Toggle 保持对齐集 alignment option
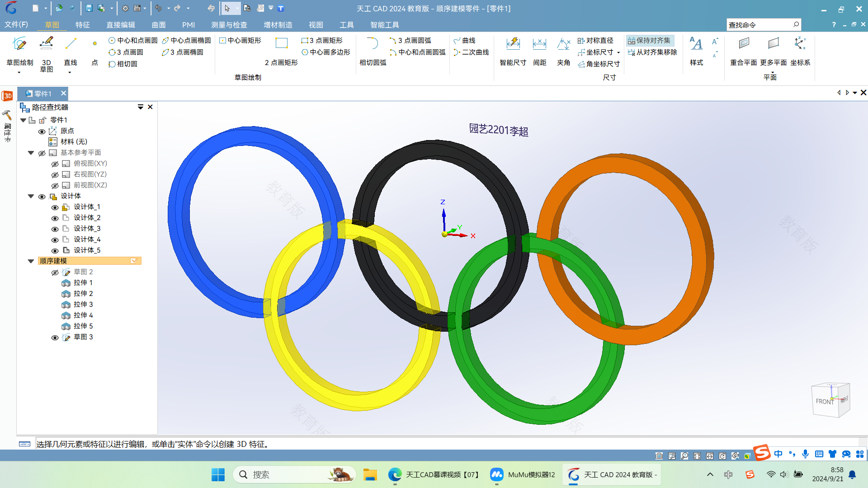This screenshot has height=488, width=868. click(650, 40)
